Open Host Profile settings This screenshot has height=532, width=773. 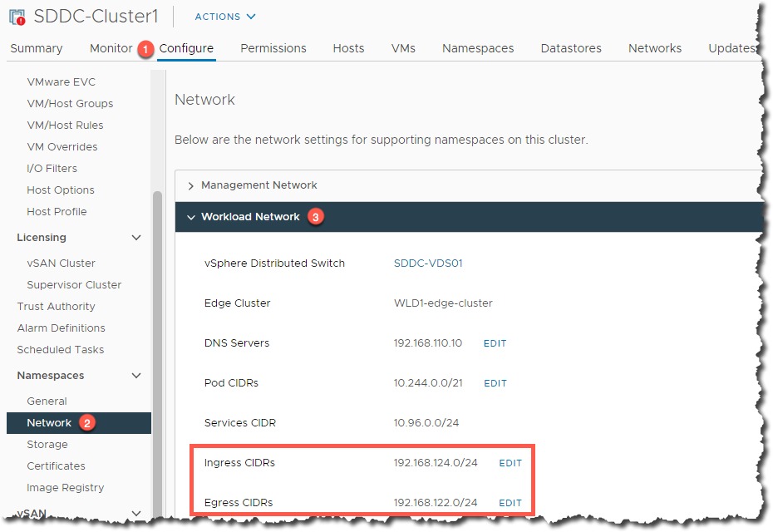[x=57, y=212]
